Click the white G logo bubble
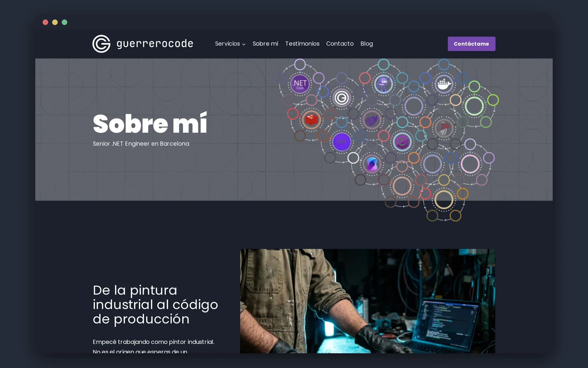 tap(342, 98)
